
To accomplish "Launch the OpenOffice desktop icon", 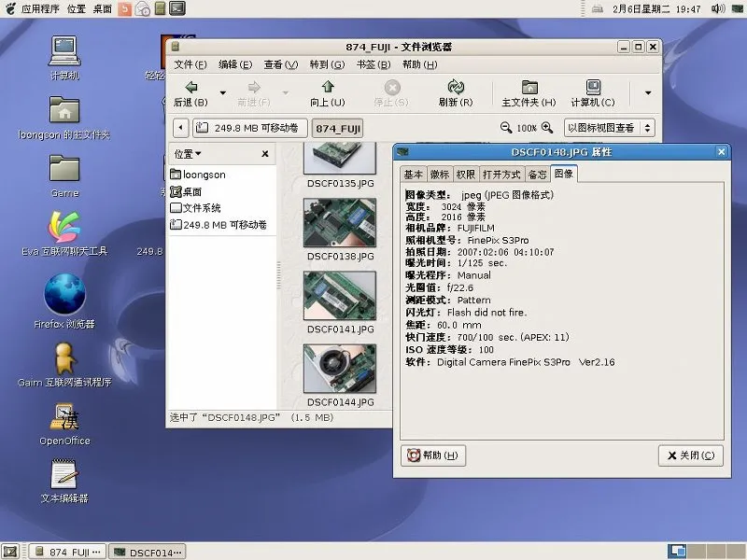I will pyautogui.click(x=64, y=425).
